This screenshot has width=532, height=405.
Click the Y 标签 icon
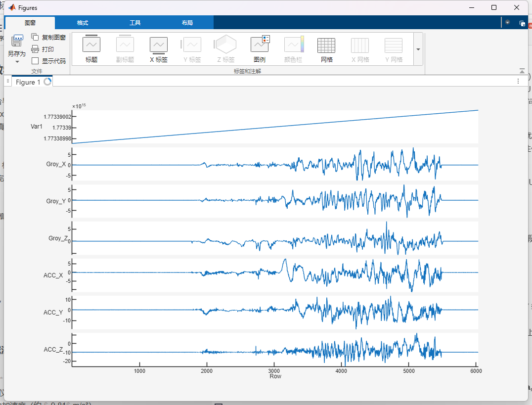pyautogui.click(x=191, y=44)
